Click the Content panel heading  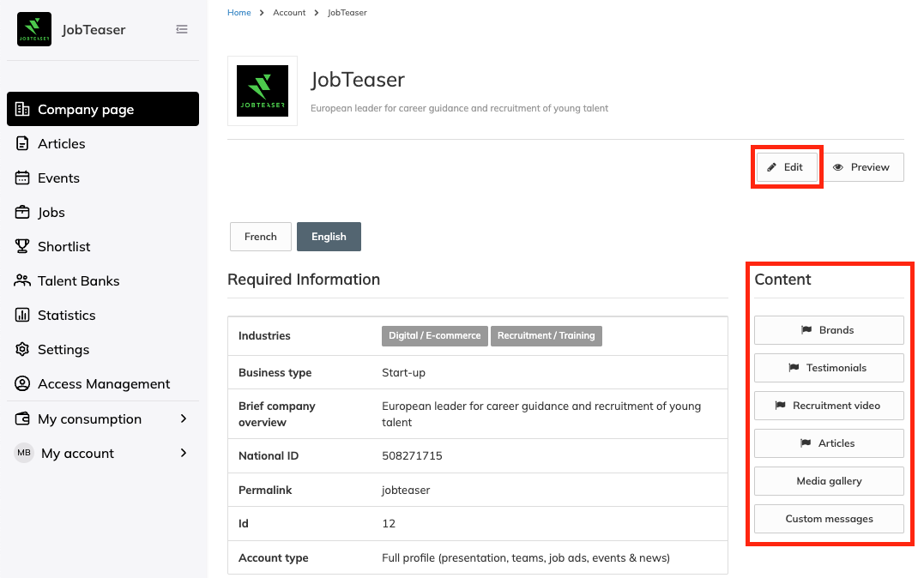(x=782, y=280)
